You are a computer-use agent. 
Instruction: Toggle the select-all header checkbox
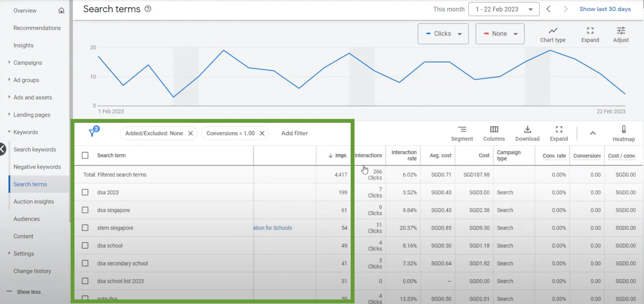(x=85, y=155)
